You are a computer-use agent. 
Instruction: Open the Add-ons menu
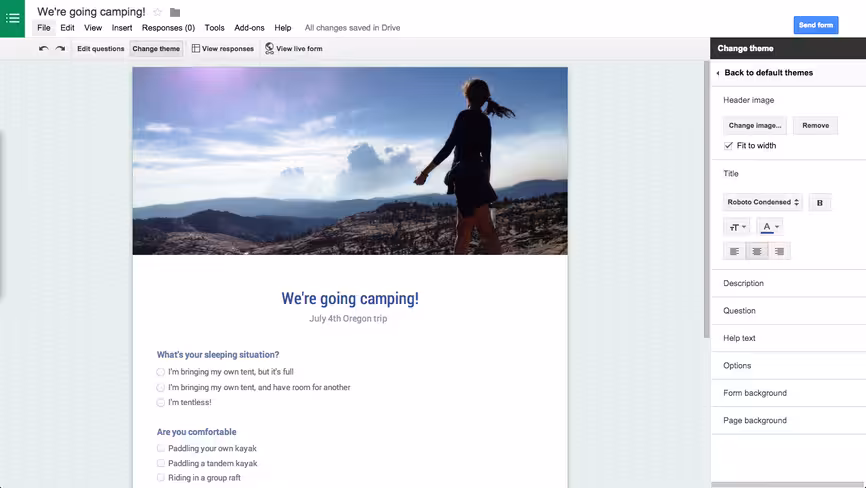249,28
